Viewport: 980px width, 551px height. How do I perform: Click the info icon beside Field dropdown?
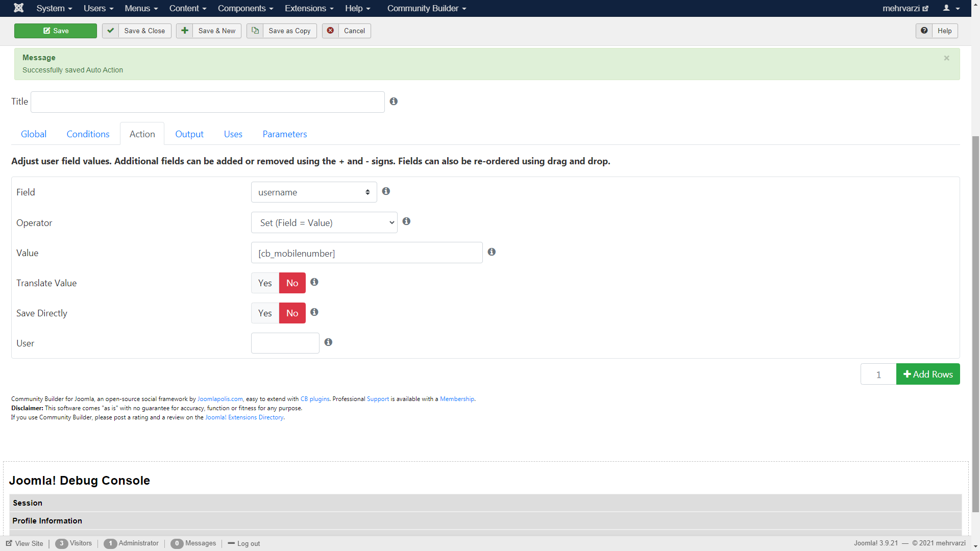[x=386, y=191]
